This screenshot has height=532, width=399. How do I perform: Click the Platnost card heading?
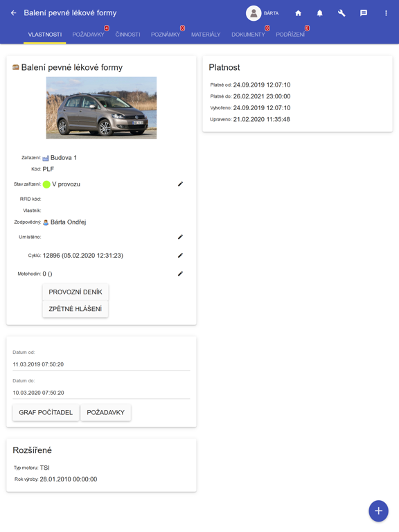(x=224, y=67)
